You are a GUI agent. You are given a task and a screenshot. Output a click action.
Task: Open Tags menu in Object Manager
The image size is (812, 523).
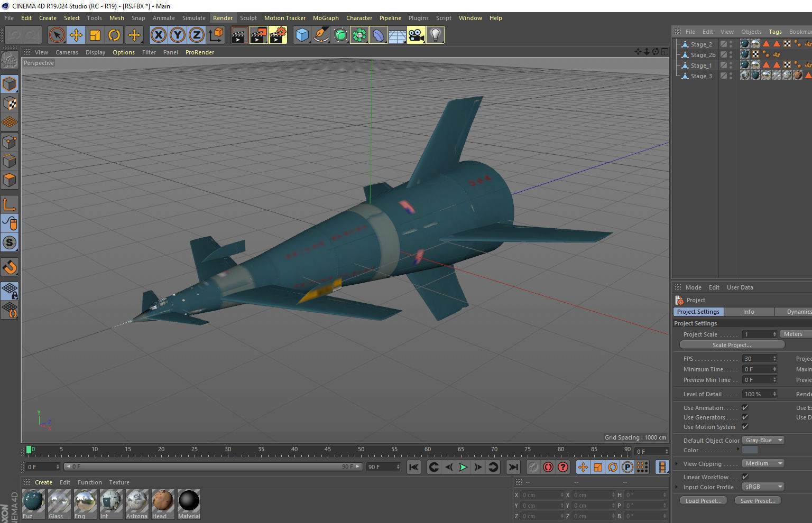(775, 32)
